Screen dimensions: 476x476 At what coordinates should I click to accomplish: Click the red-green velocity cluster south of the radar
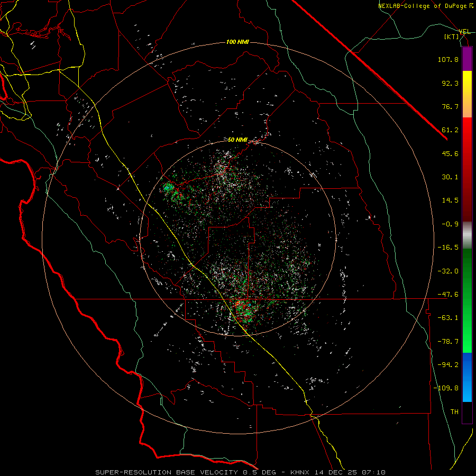pyautogui.click(x=246, y=311)
